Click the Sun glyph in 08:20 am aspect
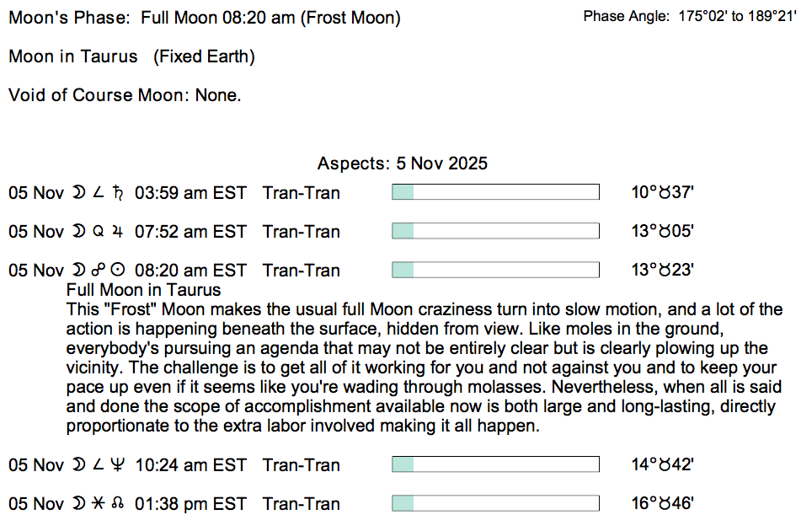Viewport: 812px width, 531px height. coord(119,271)
